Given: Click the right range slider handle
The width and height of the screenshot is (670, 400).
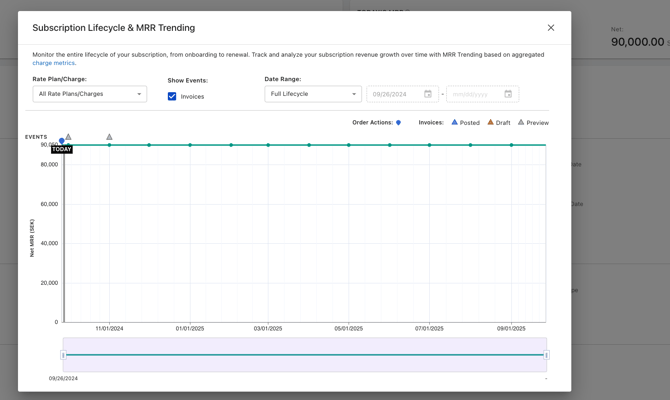Looking at the screenshot, I should point(546,355).
